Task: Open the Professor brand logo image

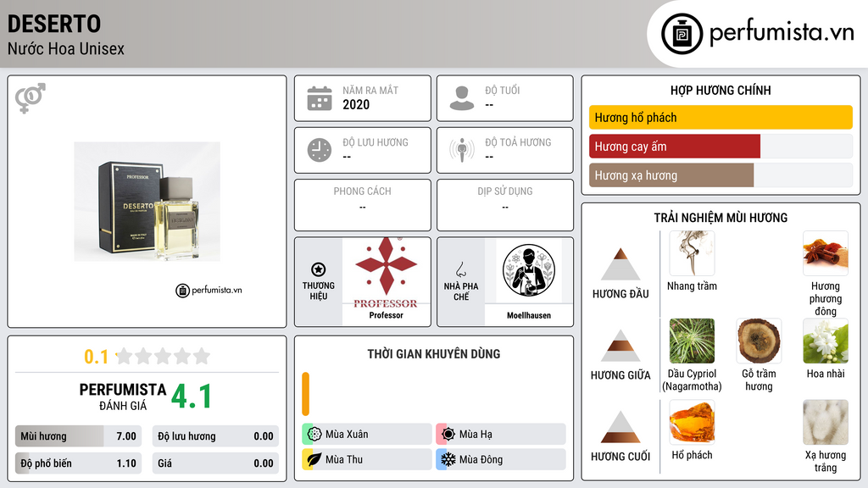Action: [386, 274]
